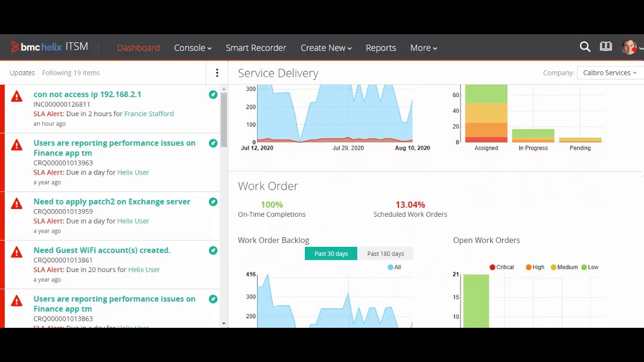644x362 pixels.
Task: Switch to Following 19 items tab
Action: pos(71,73)
